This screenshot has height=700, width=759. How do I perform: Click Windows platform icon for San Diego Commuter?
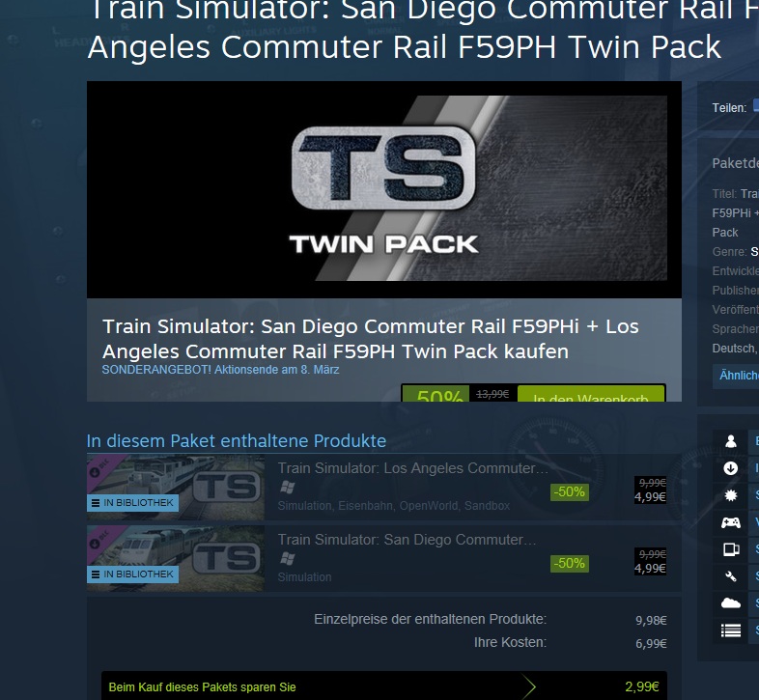click(288, 559)
